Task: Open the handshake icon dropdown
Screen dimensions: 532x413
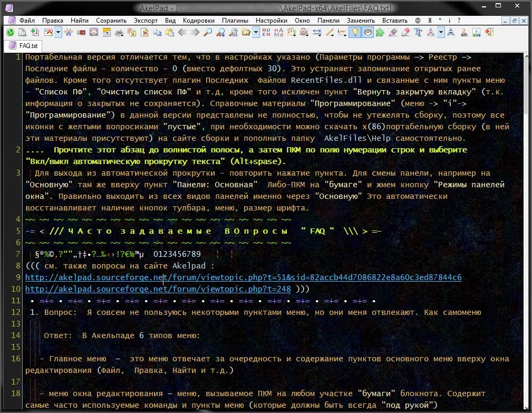Action: pyautogui.click(x=342, y=32)
